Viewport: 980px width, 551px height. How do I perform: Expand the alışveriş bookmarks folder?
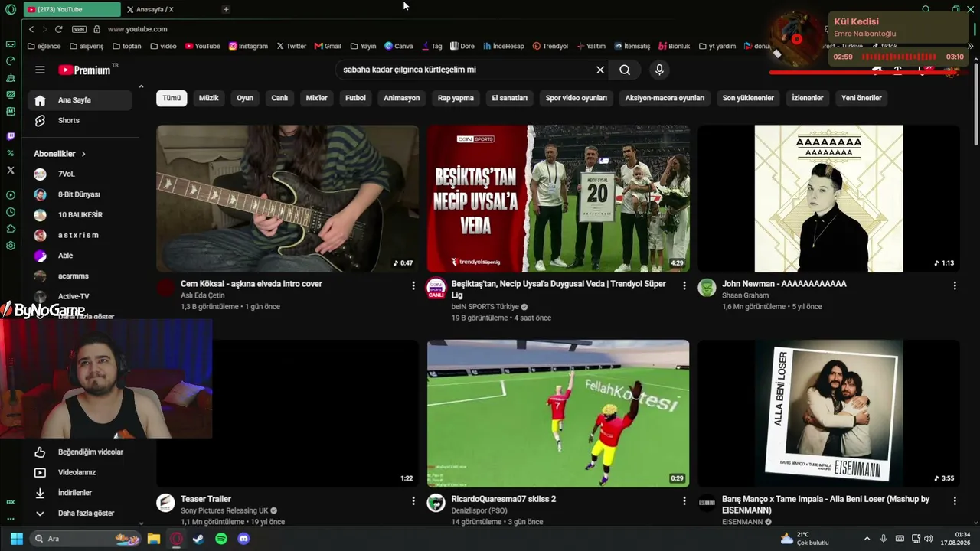87,46
